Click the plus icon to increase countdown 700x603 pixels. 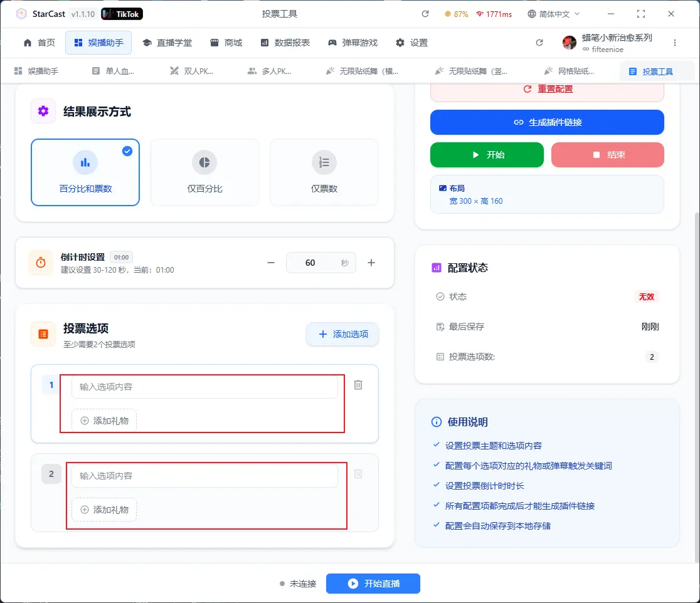[371, 263]
